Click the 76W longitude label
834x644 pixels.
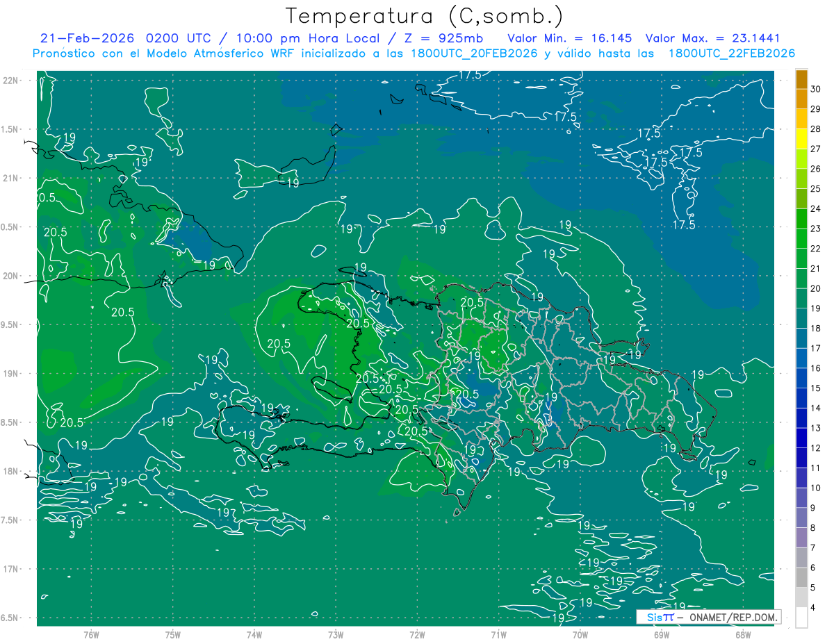tap(90, 634)
